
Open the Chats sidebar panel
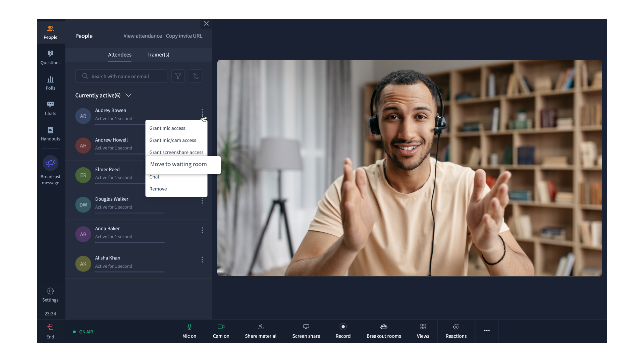point(50,108)
